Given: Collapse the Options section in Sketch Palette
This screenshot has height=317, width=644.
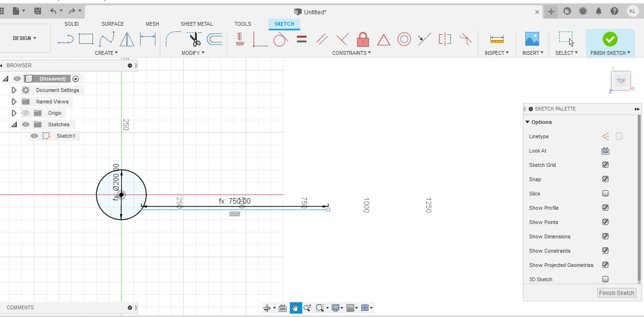Looking at the screenshot, I should 528,122.
